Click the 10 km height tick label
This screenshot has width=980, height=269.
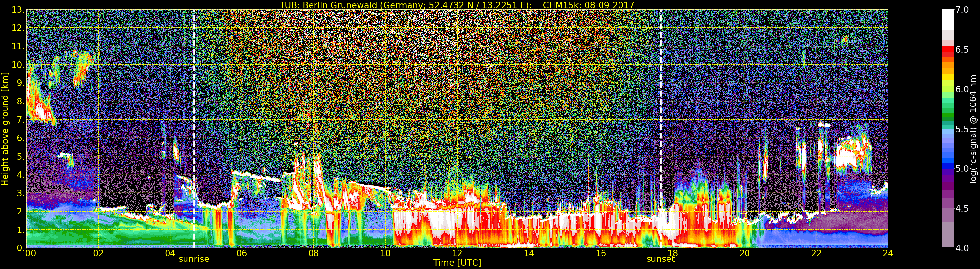[x=17, y=65]
